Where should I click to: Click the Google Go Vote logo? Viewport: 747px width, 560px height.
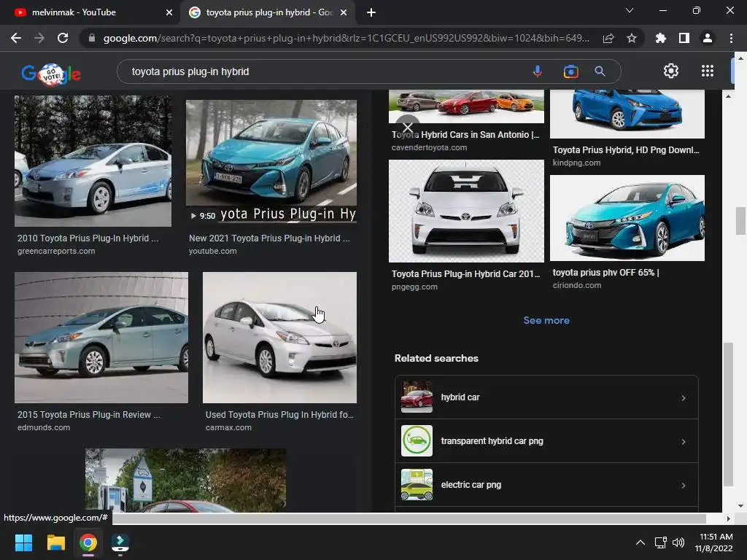pos(51,74)
